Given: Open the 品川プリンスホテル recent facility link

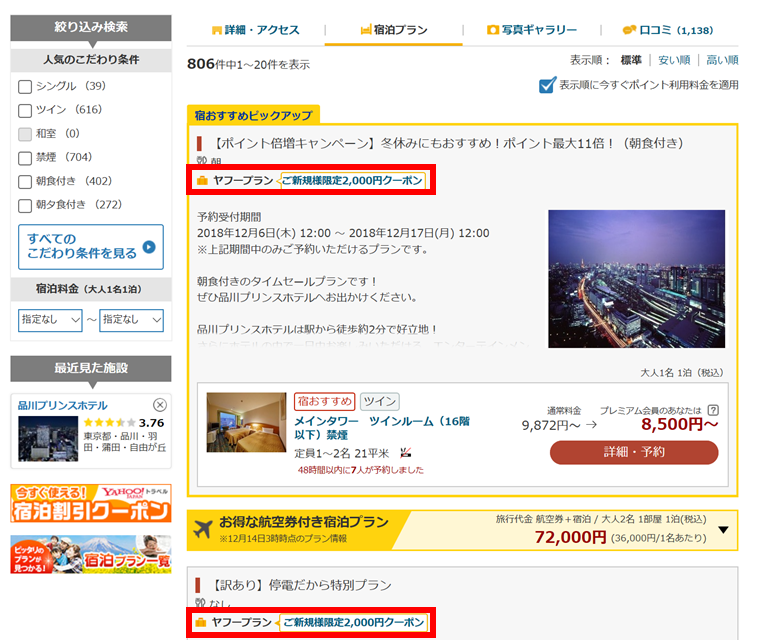Looking at the screenshot, I should tap(63, 405).
